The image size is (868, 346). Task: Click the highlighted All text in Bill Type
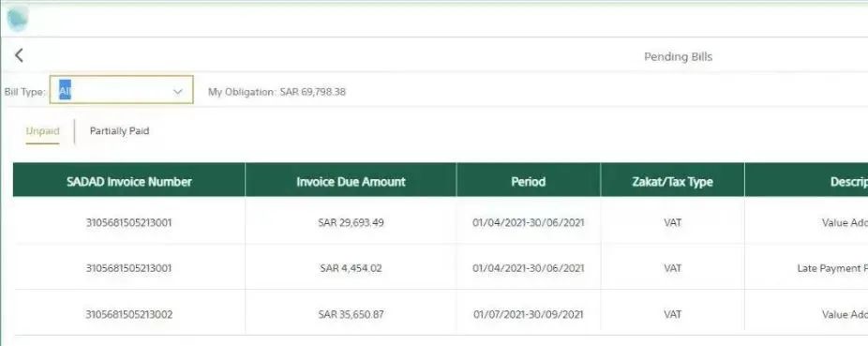66,90
